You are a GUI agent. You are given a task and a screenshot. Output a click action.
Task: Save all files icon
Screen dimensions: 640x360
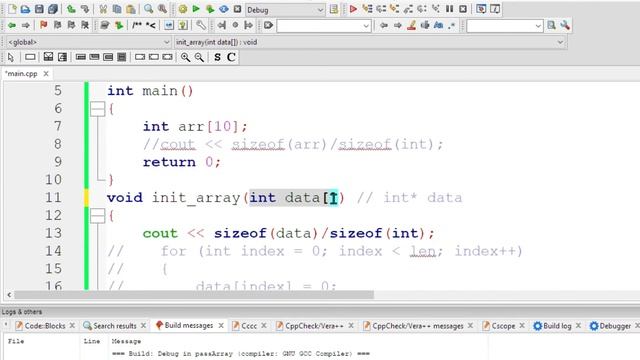pos(53,9)
